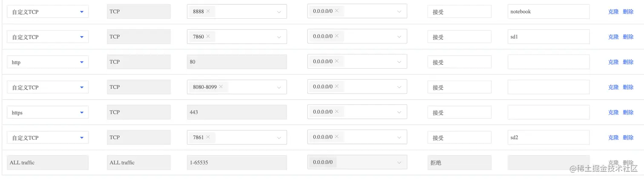Screen dimensions: 644x179
Task: Expand source dropdown in the sd2 row
Action: [400, 138]
